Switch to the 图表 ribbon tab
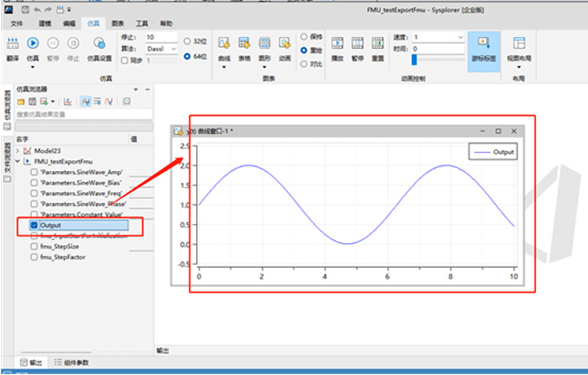 (x=118, y=24)
